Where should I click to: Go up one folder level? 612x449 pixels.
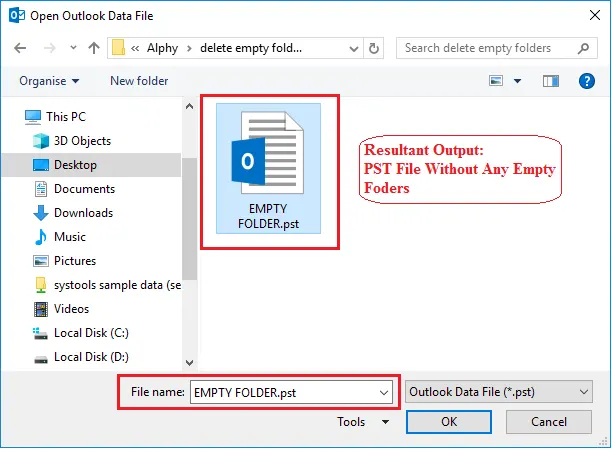[94, 48]
